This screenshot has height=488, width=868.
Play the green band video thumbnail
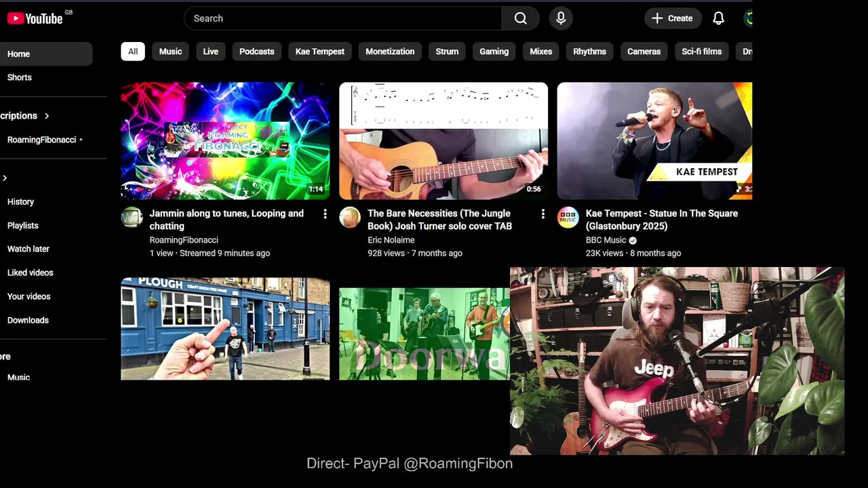tap(425, 333)
